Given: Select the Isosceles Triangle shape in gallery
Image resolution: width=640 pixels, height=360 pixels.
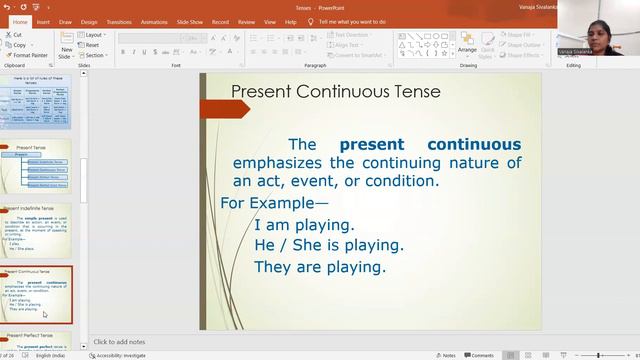Looking at the screenshot, I should pos(402,45).
